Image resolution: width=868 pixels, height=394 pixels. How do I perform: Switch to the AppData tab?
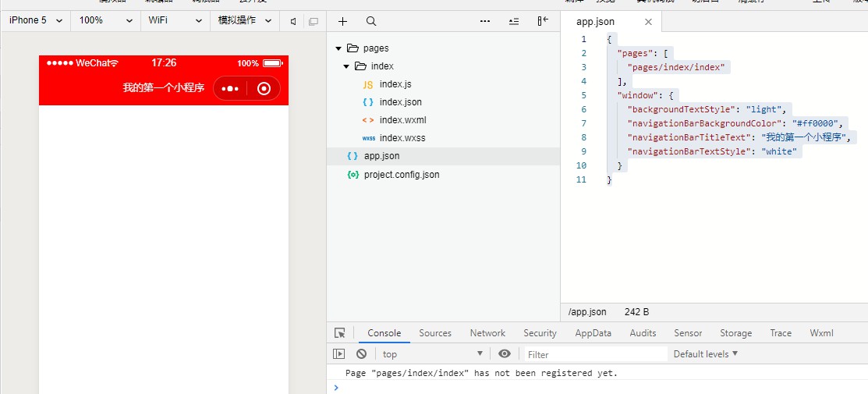tap(593, 333)
